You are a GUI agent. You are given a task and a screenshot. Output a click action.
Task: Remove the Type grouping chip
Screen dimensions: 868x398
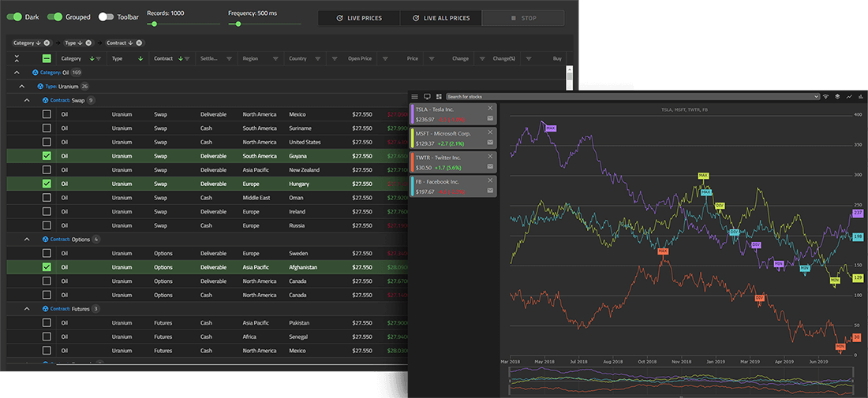88,43
